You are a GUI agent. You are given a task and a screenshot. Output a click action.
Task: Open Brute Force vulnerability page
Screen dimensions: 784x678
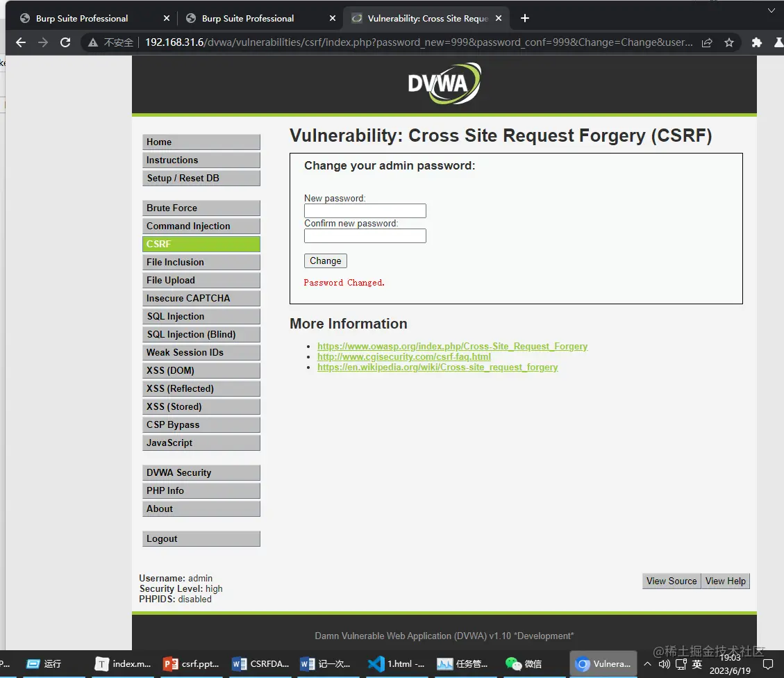(201, 208)
